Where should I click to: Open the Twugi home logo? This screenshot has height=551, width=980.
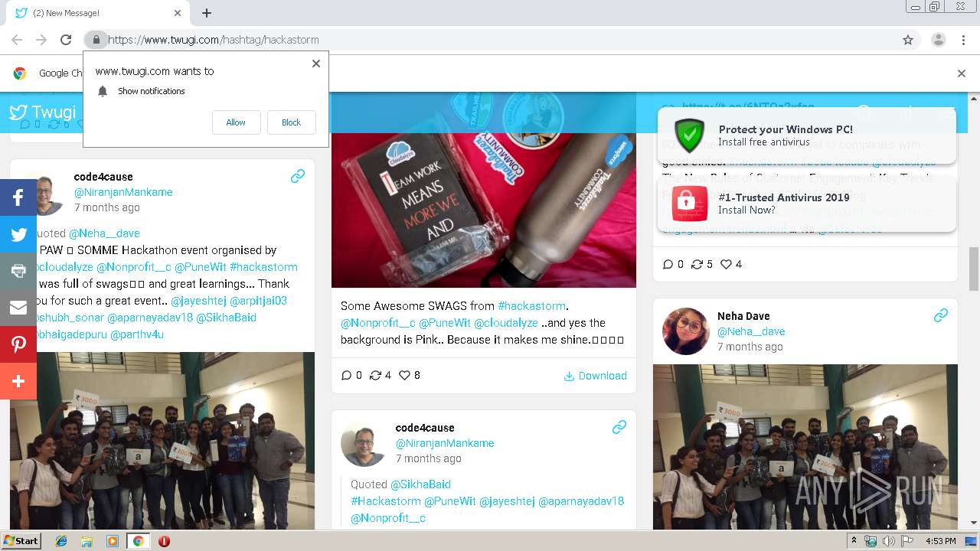pos(43,113)
